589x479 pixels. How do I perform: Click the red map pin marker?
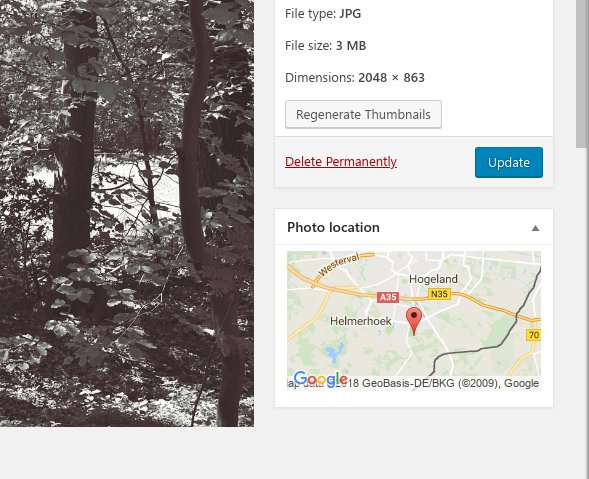click(x=414, y=321)
